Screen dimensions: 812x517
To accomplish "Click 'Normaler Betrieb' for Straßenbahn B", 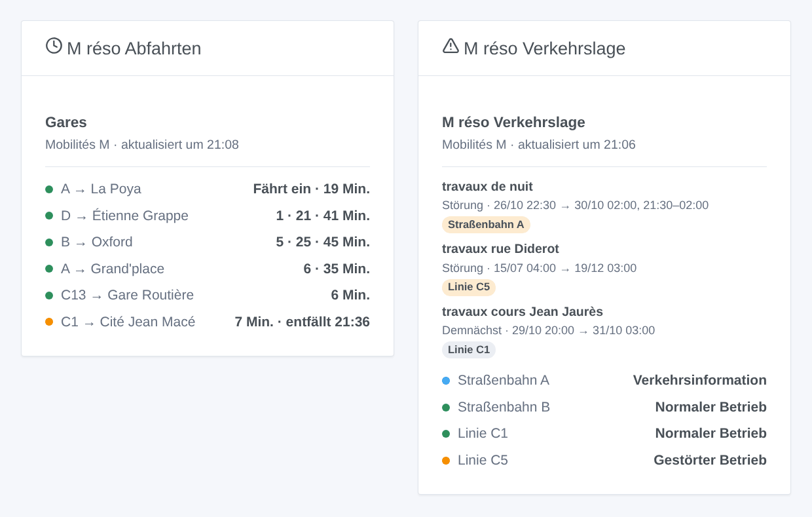I will [x=711, y=408].
